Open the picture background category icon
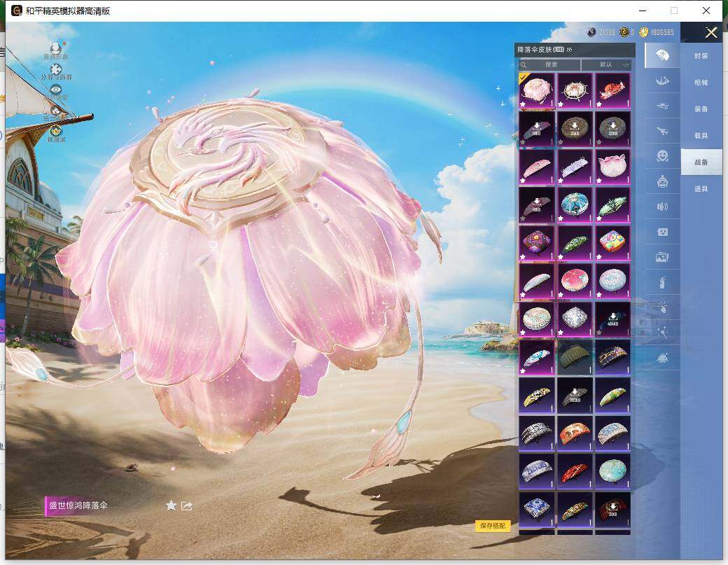 point(662,257)
